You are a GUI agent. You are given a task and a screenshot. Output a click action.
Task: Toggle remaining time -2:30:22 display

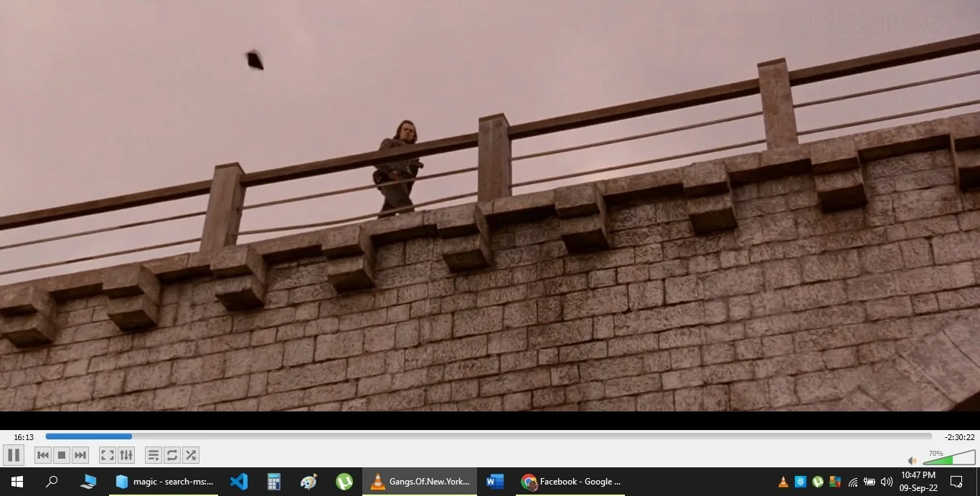pyautogui.click(x=959, y=437)
